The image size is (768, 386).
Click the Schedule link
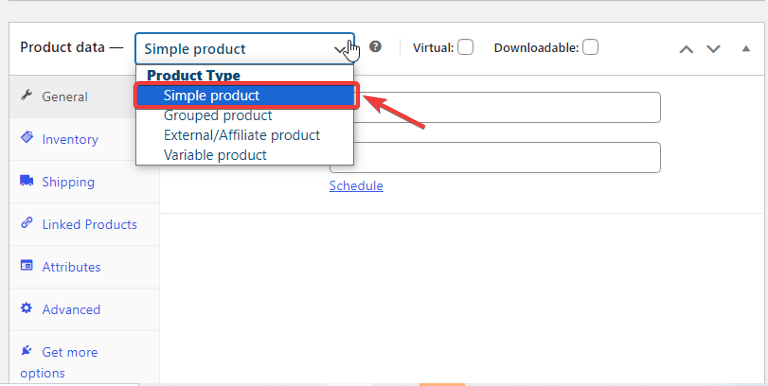coord(356,186)
